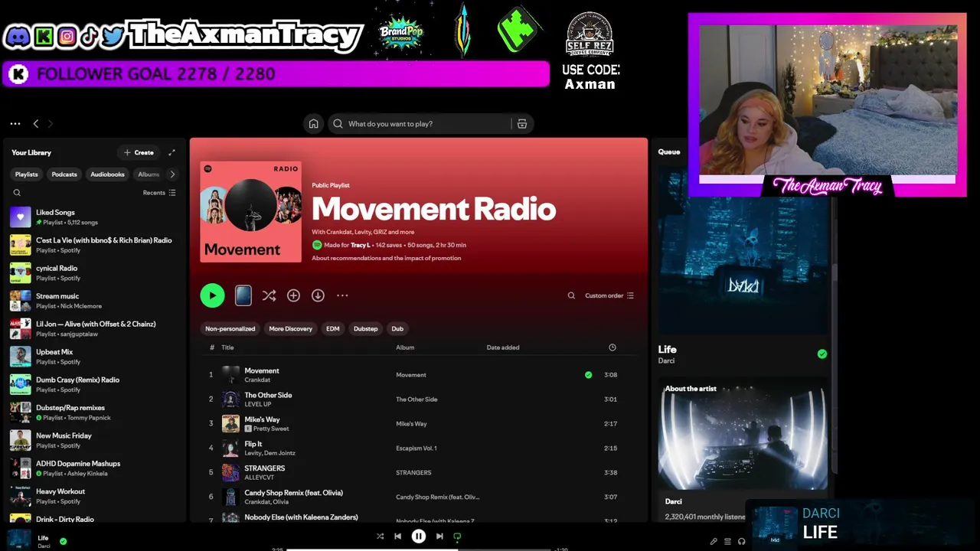This screenshot has height=551, width=980.
Task: Open the 'About recommendations and the impact of promotion' link
Action: 386,258
